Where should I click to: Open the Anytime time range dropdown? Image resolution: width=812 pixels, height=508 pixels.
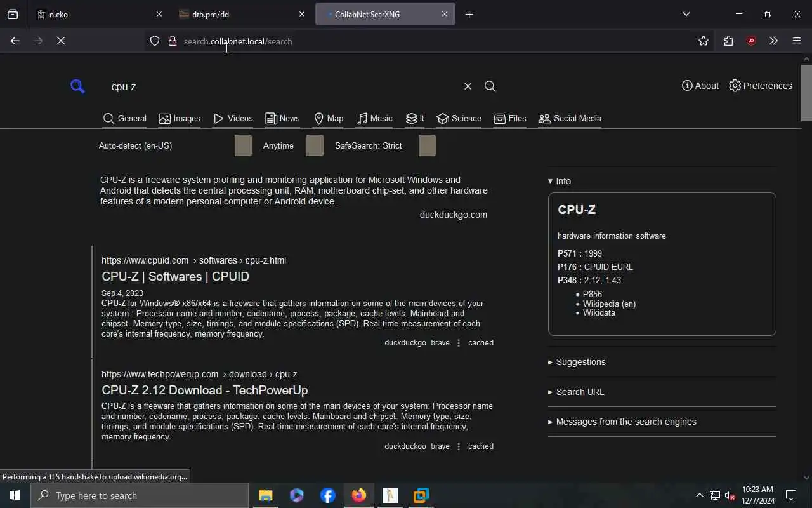(x=293, y=145)
